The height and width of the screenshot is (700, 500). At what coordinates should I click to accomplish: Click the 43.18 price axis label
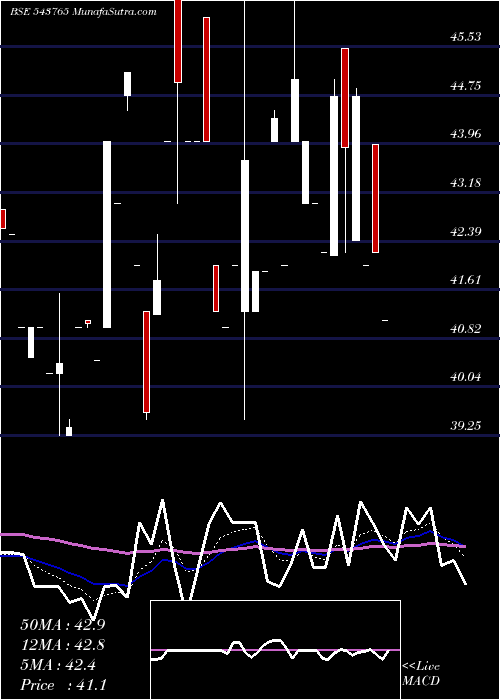click(466, 183)
